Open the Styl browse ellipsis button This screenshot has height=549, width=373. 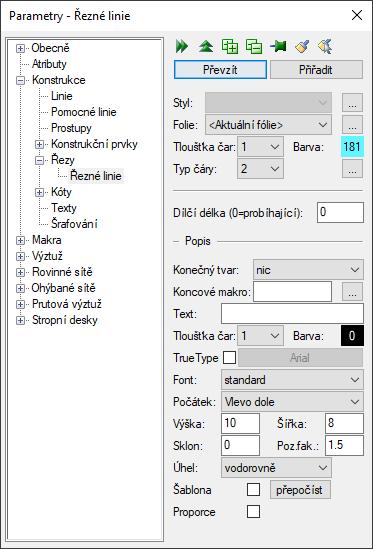point(352,103)
